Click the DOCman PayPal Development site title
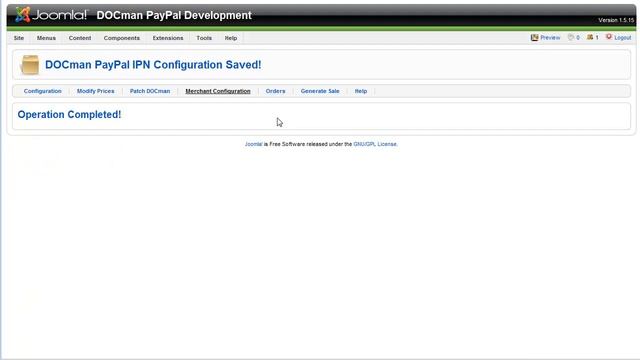640x360 pixels. tap(174, 16)
